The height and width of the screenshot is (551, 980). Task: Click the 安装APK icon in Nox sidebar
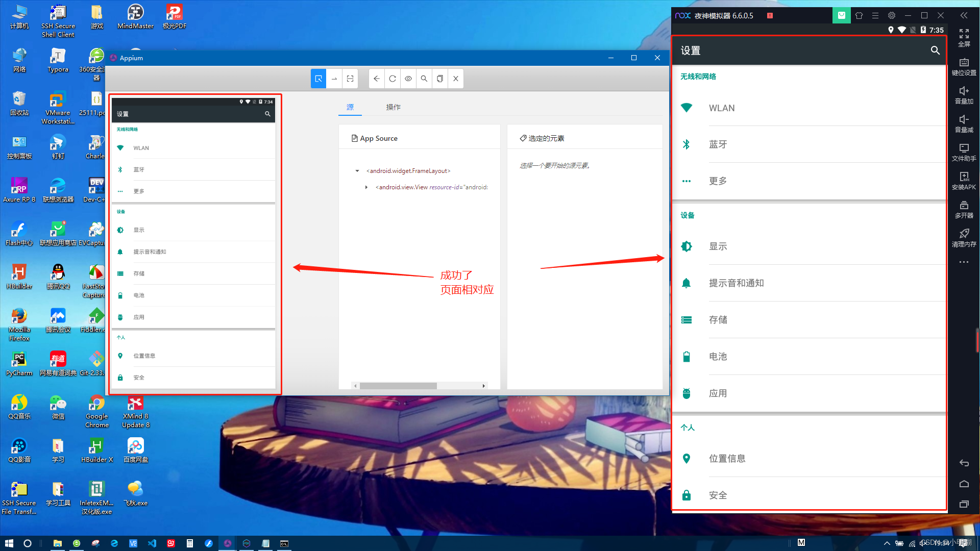pyautogui.click(x=964, y=181)
